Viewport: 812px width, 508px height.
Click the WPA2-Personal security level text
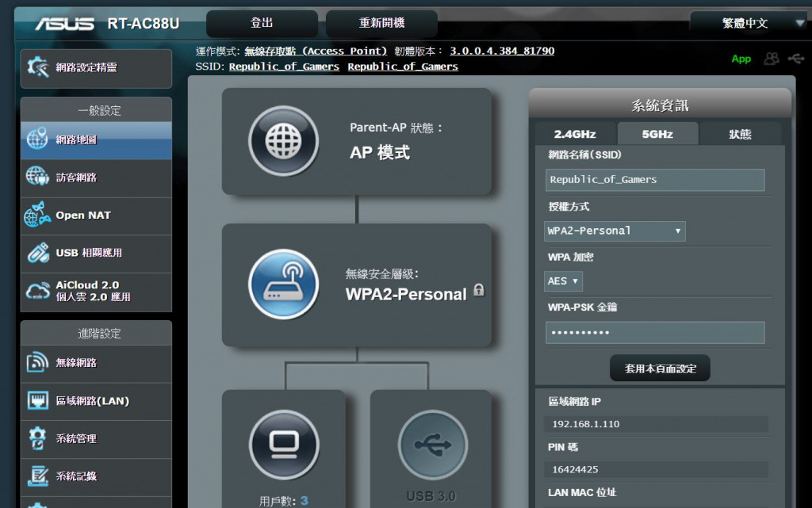(406, 294)
